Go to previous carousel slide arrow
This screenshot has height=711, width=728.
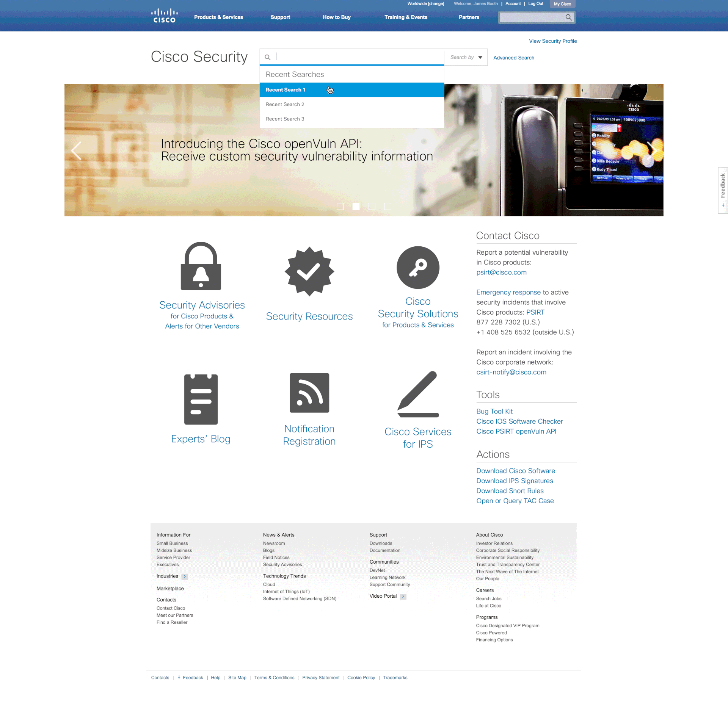coord(76,151)
